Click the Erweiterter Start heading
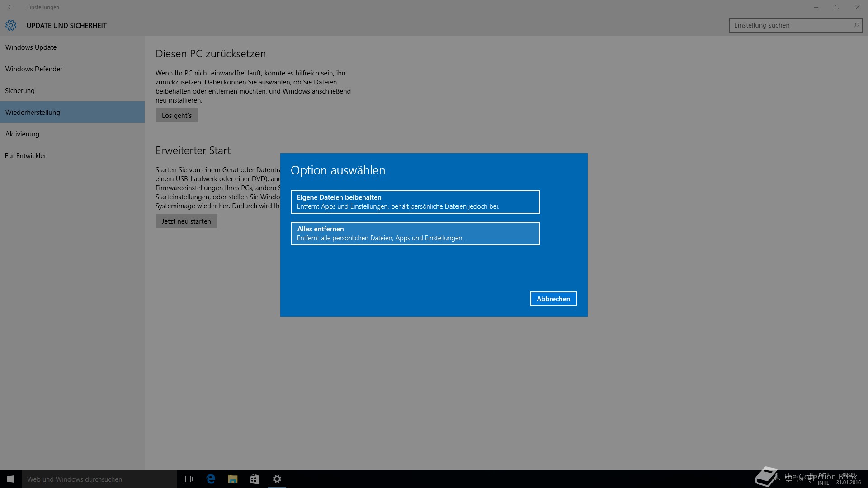This screenshot has width=868, height=488. click(193, 150)
